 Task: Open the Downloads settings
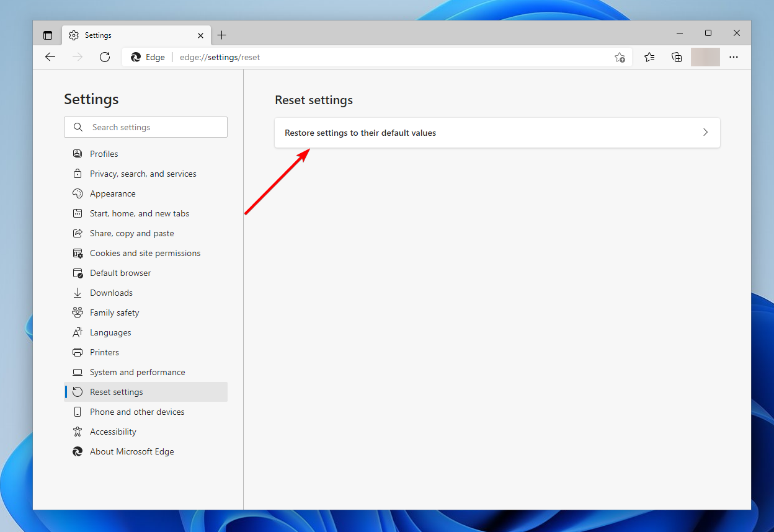[146, 293]
